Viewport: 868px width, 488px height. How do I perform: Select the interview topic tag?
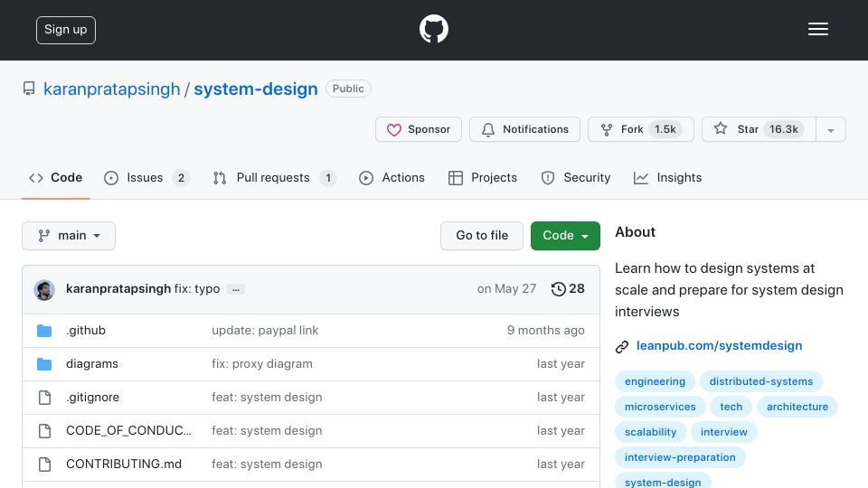point(723,432)
